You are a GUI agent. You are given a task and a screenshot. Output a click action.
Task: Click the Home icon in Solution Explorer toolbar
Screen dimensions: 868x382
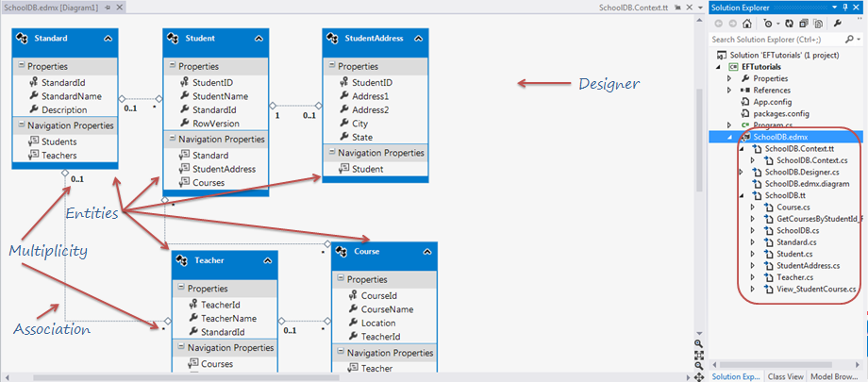[x=747, y=24]
